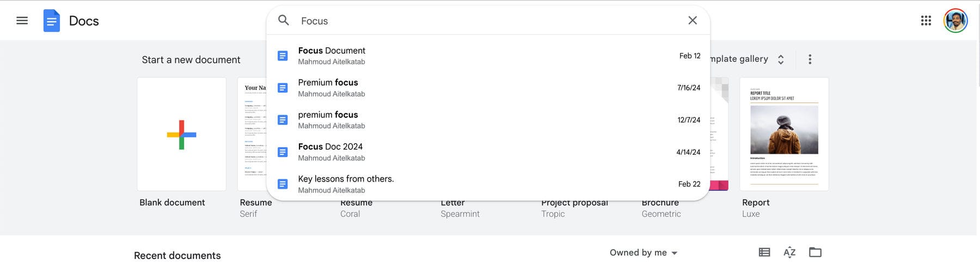980x271 pixels.
Task: Open 'Premium focus' from 7/16/24
Action: pyautogui.click(x=488, y=88)
